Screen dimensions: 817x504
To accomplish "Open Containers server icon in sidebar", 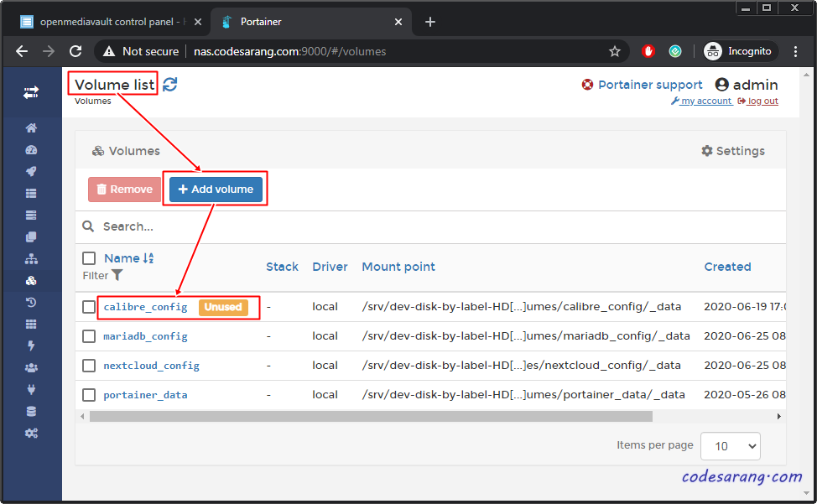I will 31,215.
